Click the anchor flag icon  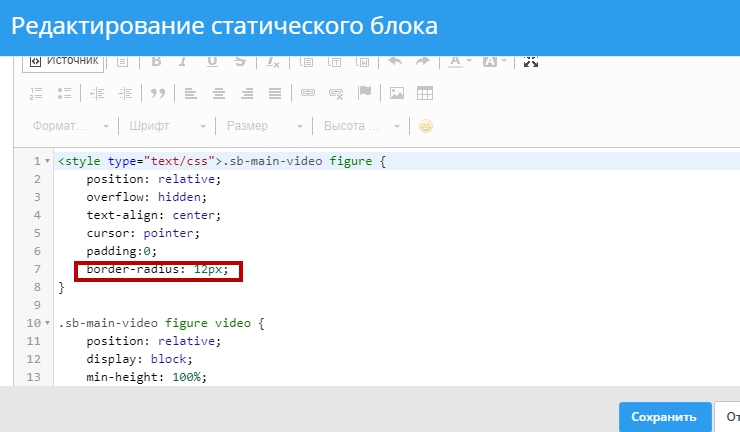tap(364, 93)
